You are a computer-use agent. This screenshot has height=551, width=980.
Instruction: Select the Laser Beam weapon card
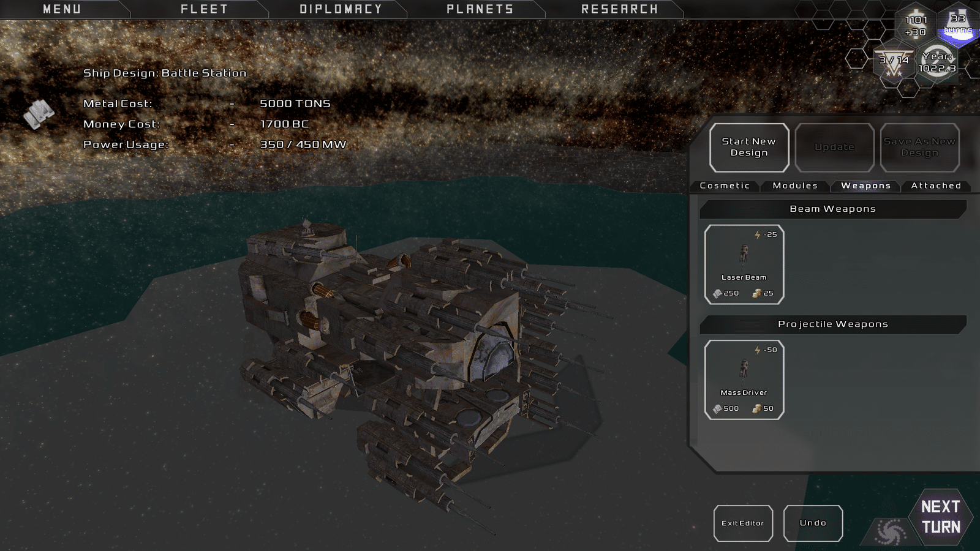744,264
